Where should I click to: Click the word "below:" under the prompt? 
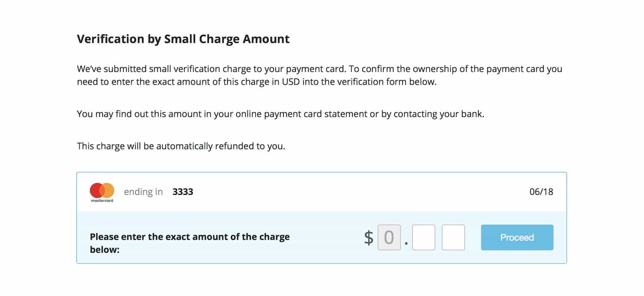[x=104, y=249]
